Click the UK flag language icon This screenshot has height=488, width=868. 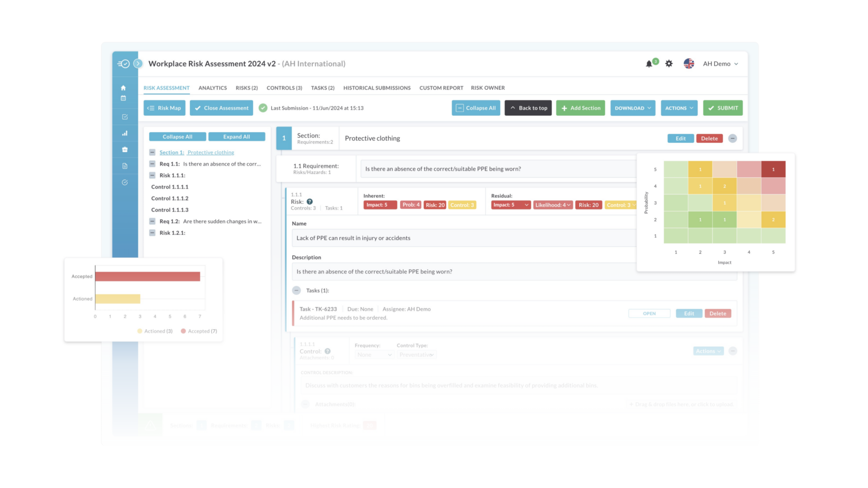688,64
